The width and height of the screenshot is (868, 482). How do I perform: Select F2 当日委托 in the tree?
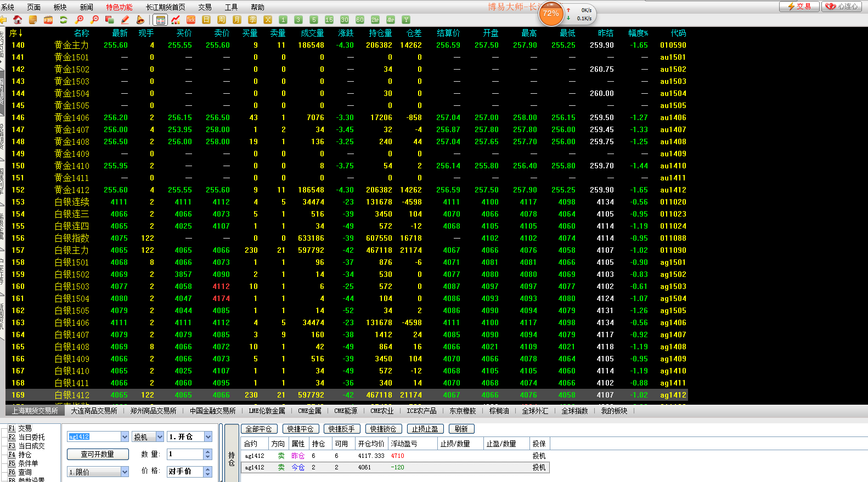point(27,437)
